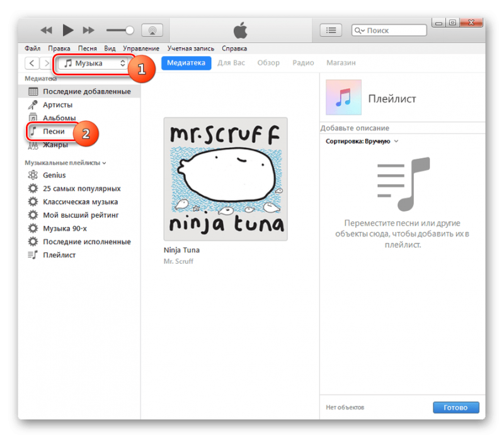Select the Ninja Tuna album cover

(x=225, y=179)
